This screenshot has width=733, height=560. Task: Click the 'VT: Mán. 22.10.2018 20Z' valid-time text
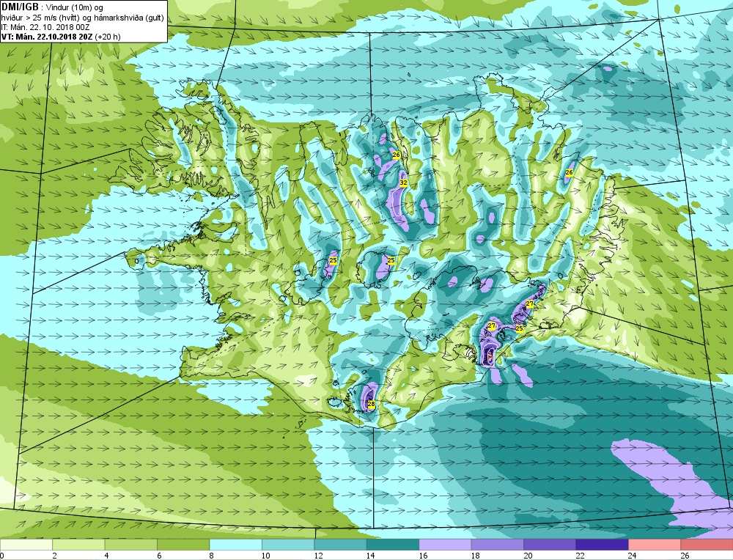tap(47, 37)
